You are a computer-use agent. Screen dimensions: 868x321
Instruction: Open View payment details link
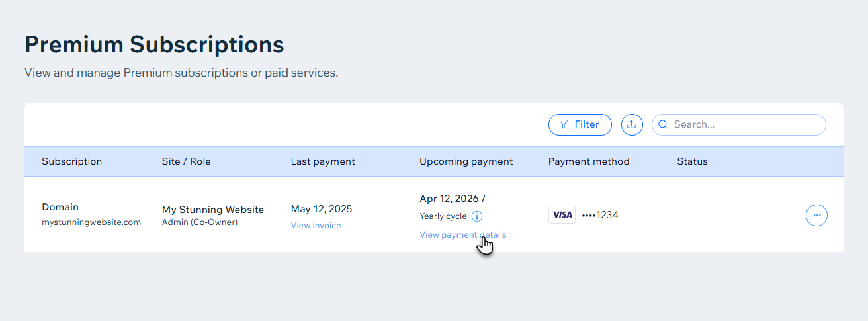pyautogui.click(x=462, y=235)
